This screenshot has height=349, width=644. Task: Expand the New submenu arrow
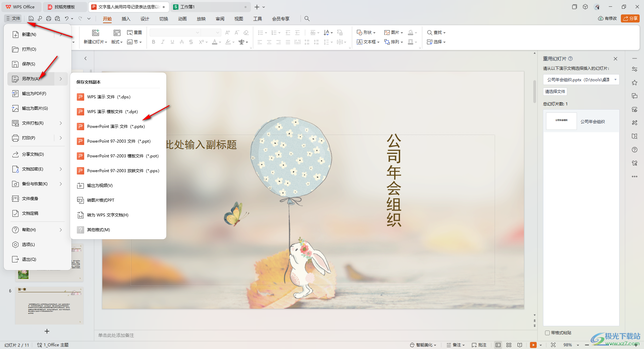click(x=61, y=35)
